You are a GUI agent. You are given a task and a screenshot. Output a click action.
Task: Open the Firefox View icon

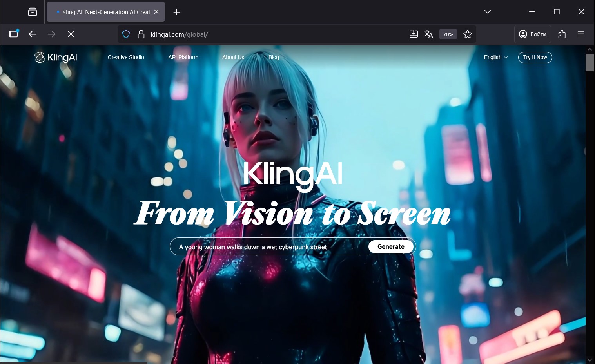tap(33, 12)
